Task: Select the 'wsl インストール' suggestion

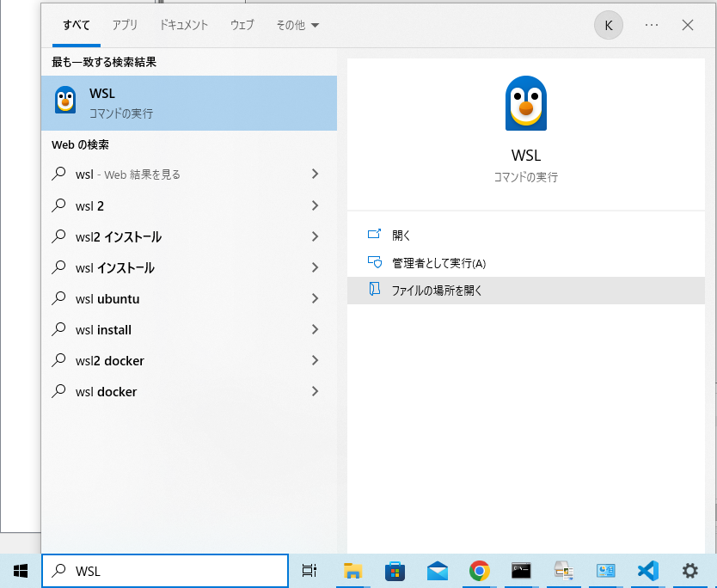Action: [x=189, y=267]
